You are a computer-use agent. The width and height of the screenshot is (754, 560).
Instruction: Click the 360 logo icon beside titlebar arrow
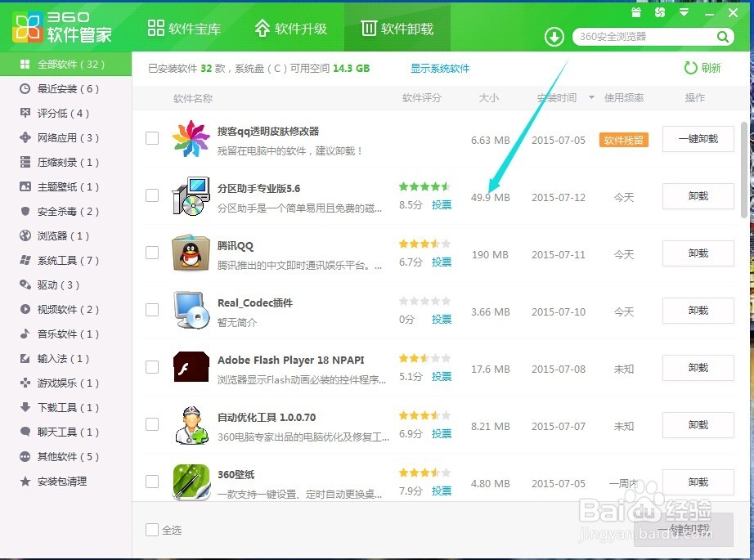coord(659,12)
